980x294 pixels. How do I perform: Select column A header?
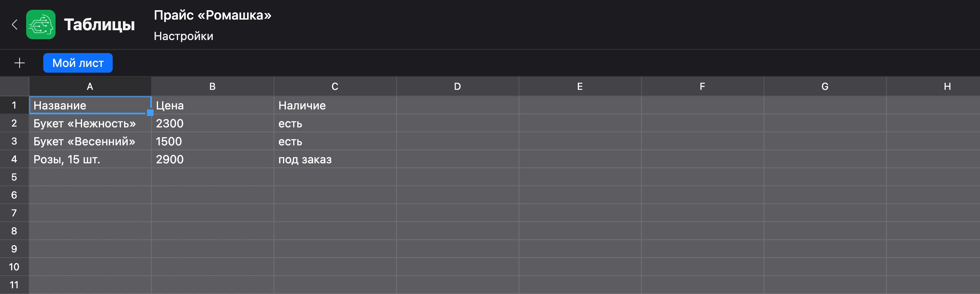pyautogui.click(x=90, y=86)
